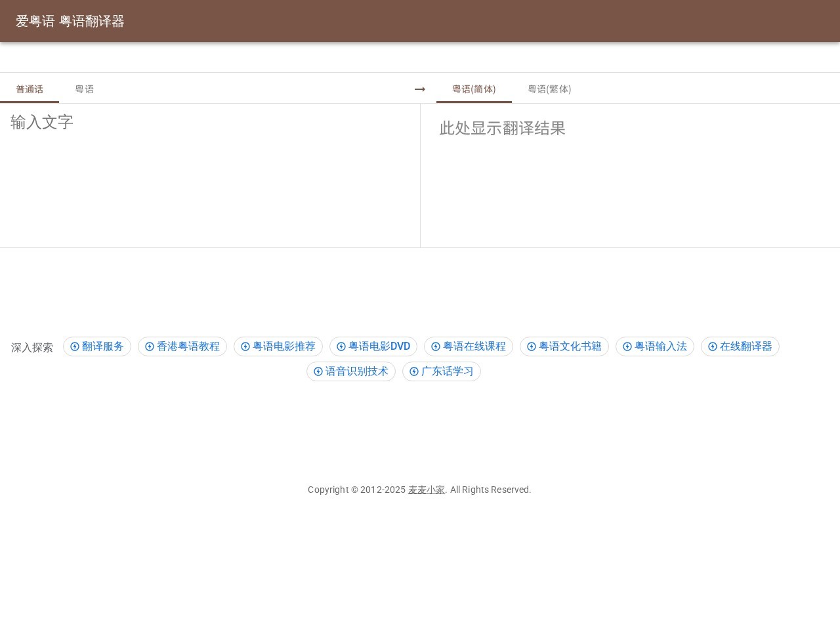
Task: Click the plus icon beside 语音识别技术
Action: pos(318,371)
